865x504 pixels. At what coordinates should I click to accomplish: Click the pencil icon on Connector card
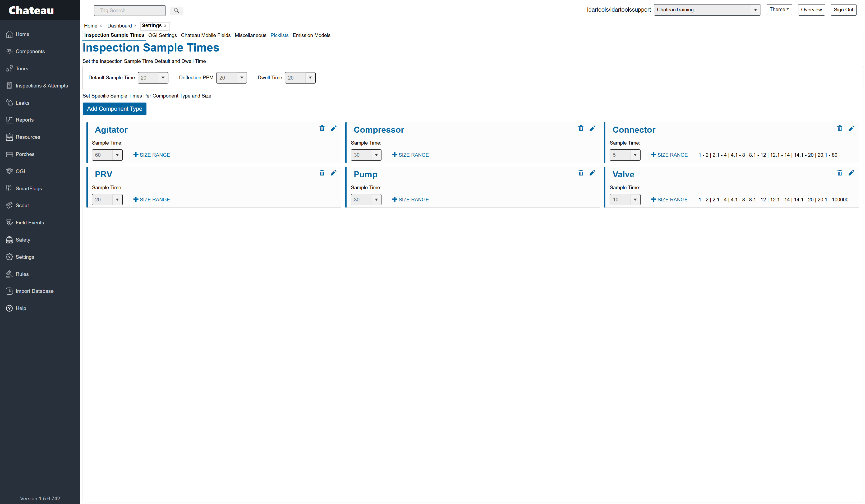(x=851, y=128)
